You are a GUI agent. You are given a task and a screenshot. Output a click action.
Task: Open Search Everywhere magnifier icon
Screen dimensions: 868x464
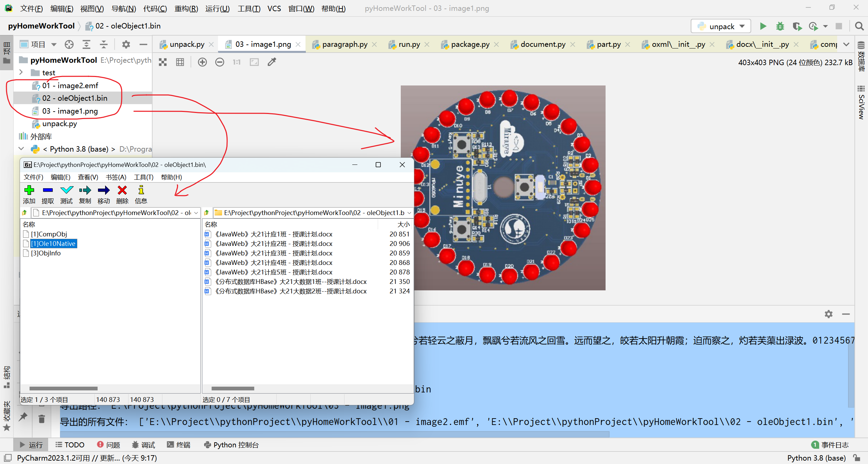pyautogui.click(x=859, y=26)
